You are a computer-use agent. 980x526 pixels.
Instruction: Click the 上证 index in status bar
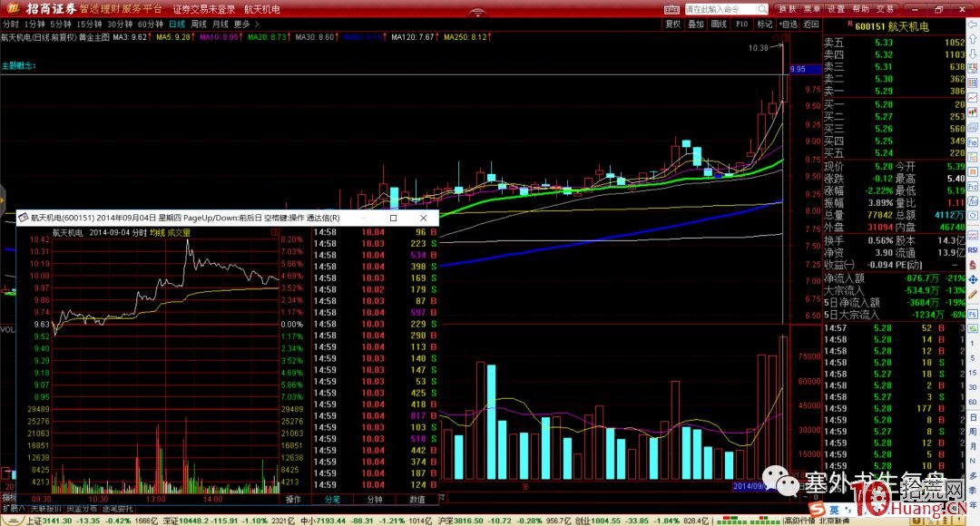coord(93,521)
